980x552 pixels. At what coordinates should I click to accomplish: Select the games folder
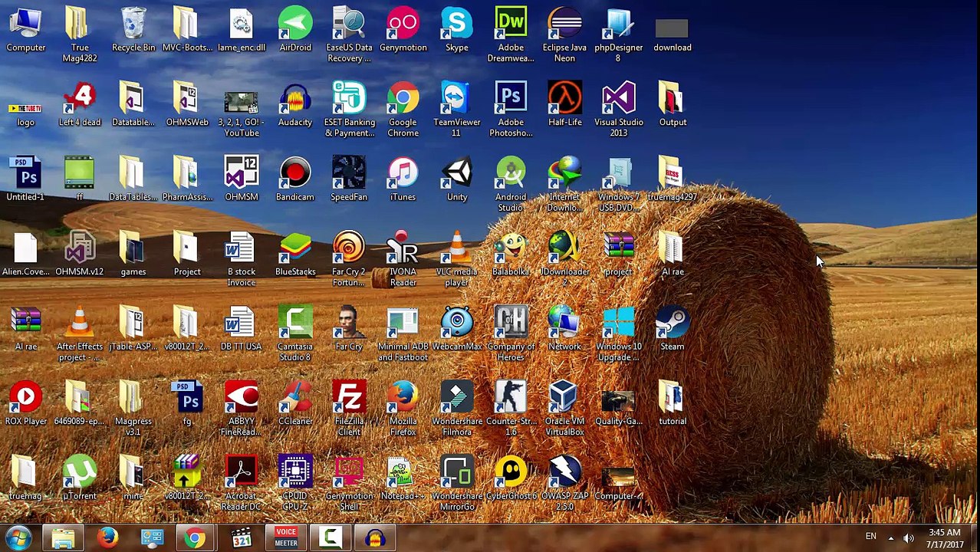click(133, 255)
